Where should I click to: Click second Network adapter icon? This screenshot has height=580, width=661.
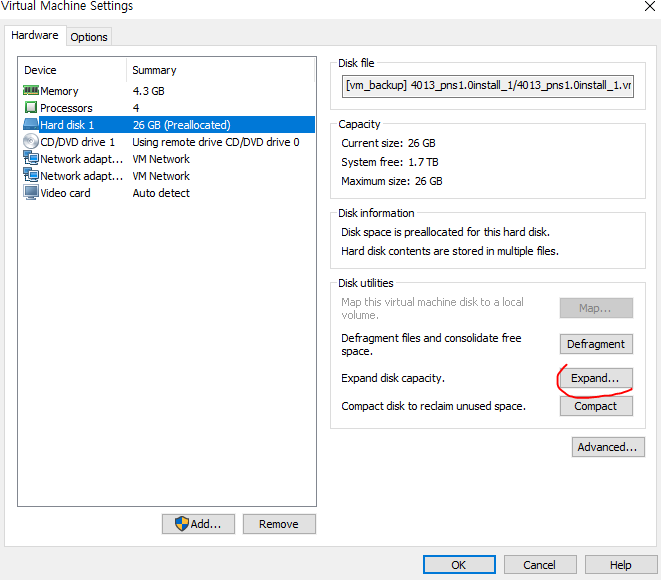31,175
